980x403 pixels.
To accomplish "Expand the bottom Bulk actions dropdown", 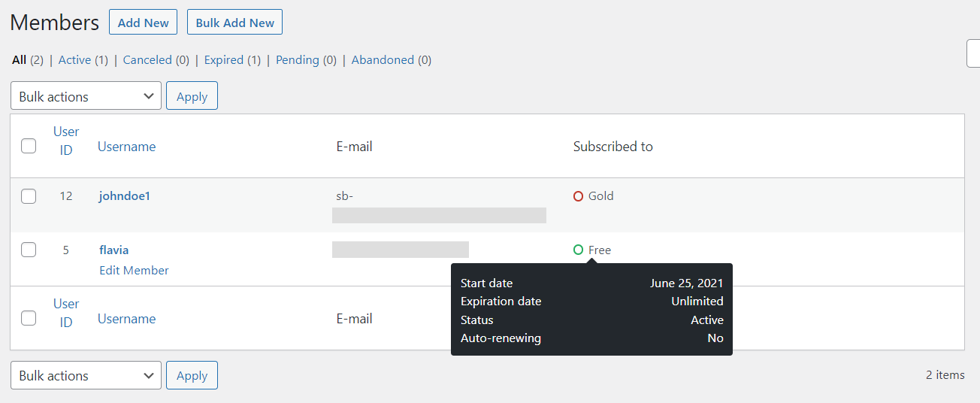I will [86, 375].
